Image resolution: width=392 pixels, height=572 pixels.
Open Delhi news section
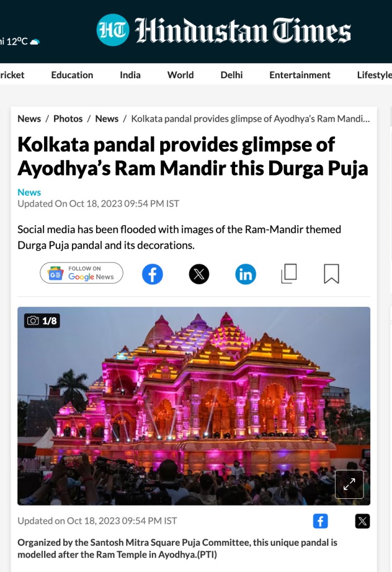[x=232, y=75]
